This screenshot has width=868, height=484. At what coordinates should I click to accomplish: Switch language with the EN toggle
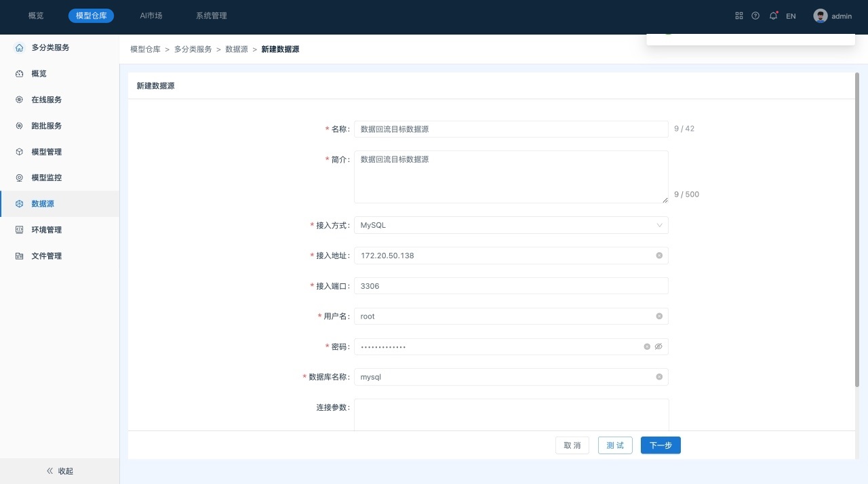pos(791,16)
